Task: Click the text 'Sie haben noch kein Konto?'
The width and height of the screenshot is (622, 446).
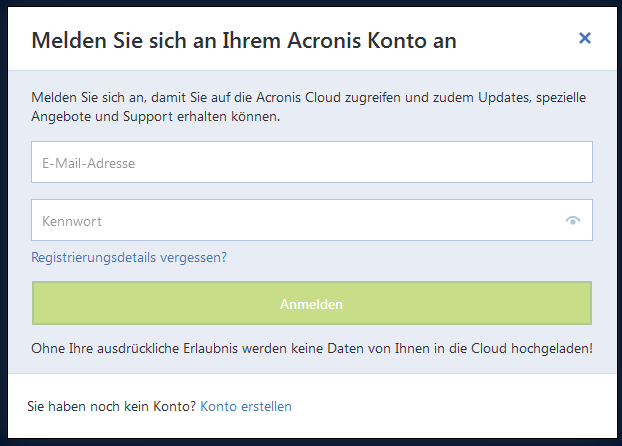Action: coord(111,406)
